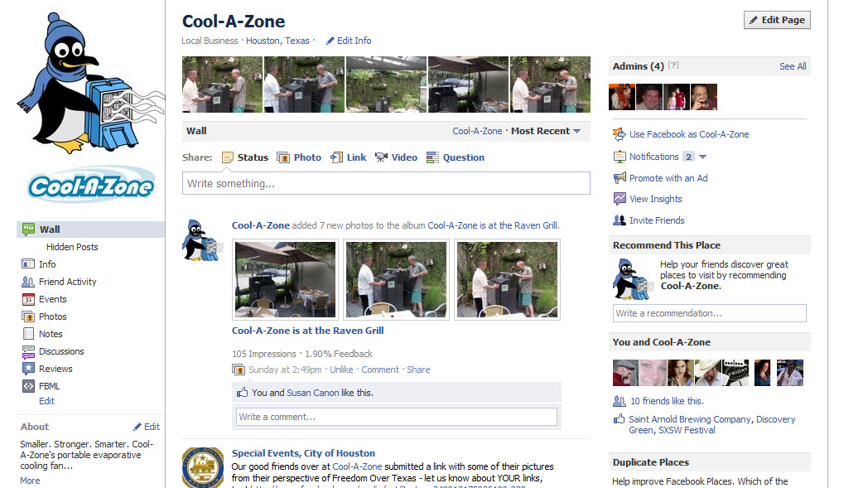Click Cool-A-Zone penguin avatar on wall post

pyautogui.click(x=202, y=239)
